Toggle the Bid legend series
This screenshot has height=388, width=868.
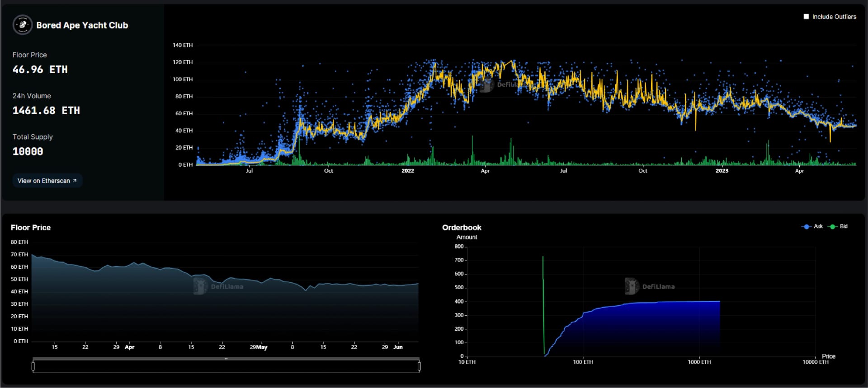(838, 226)
